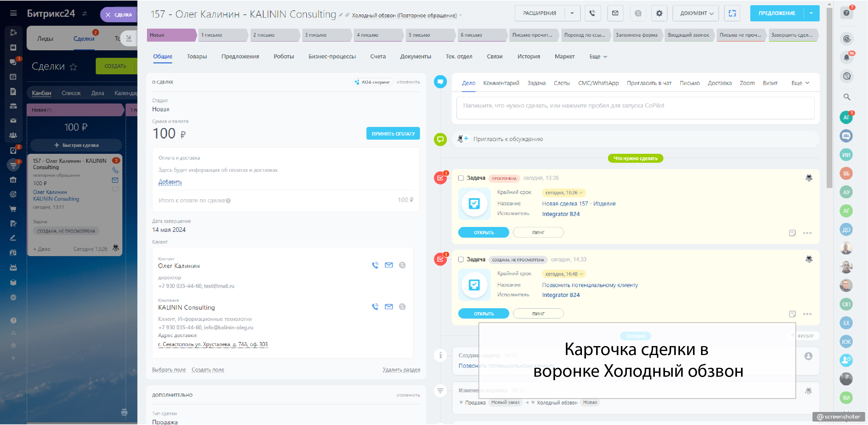Click the envelope email icon in header

(x=615, y=14)
